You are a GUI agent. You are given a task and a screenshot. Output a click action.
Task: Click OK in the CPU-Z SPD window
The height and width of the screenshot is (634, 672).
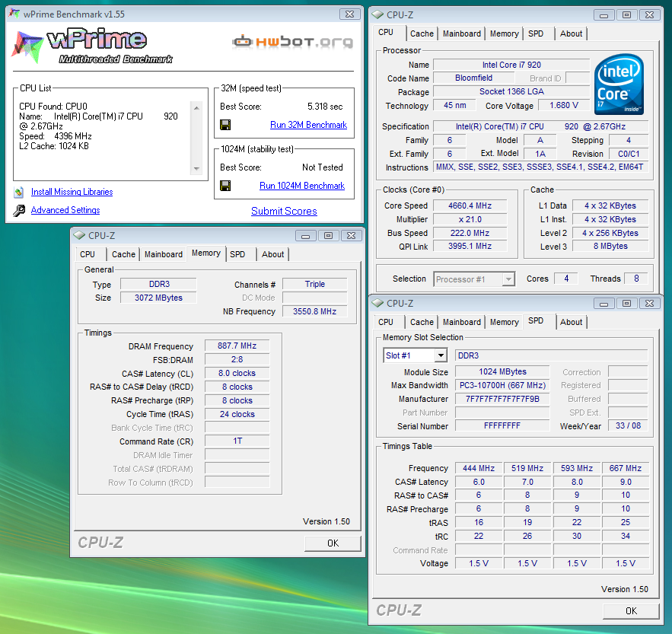[631, 611]
